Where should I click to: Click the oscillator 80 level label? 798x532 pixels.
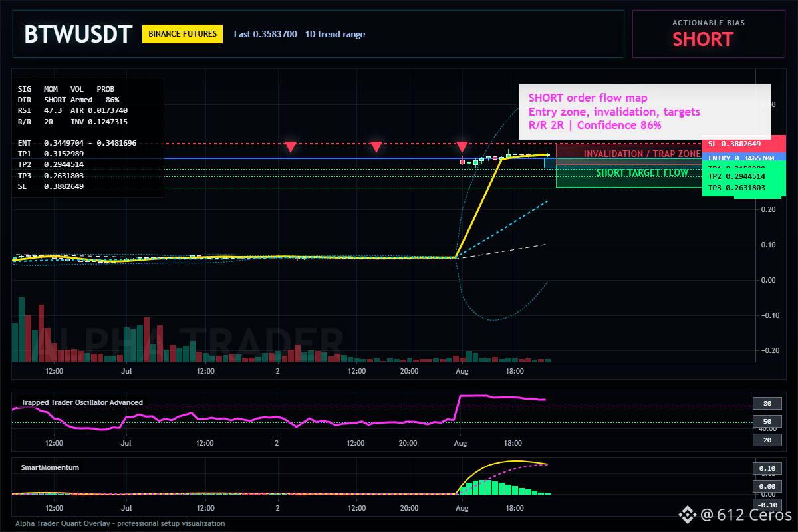click(767, 403)
